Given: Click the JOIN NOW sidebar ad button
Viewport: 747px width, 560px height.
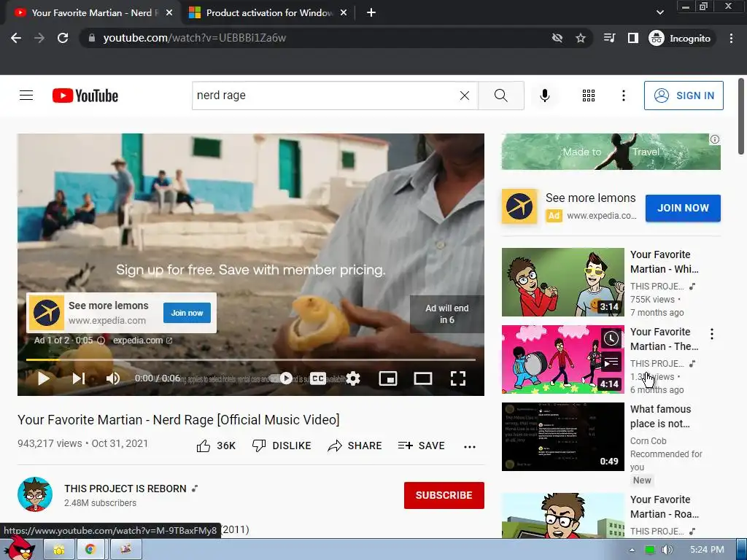Looking at the screenshot, I should point(683,208).
